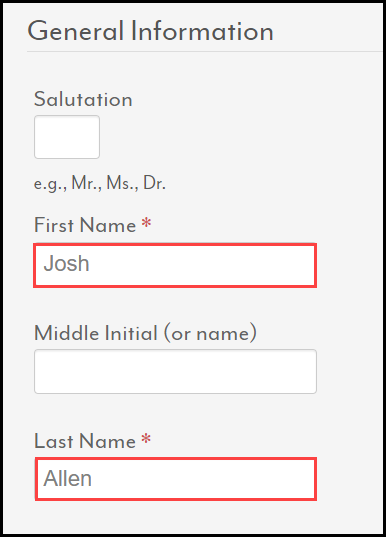Focus the First Name field
Image resolution: width=386 pixels, height=537 pixels.
click(175, 265)
